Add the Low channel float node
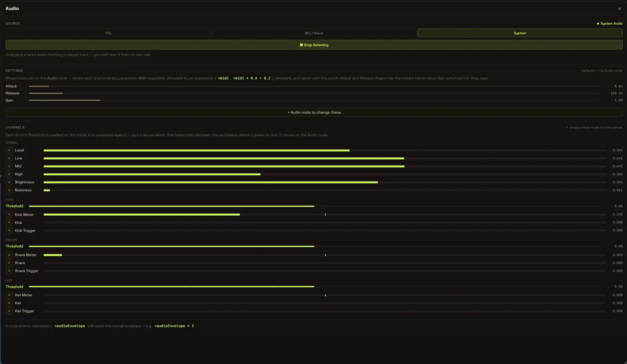Image resolution: width=627 pixels, height=364 pixels. (x=9, y=158)
